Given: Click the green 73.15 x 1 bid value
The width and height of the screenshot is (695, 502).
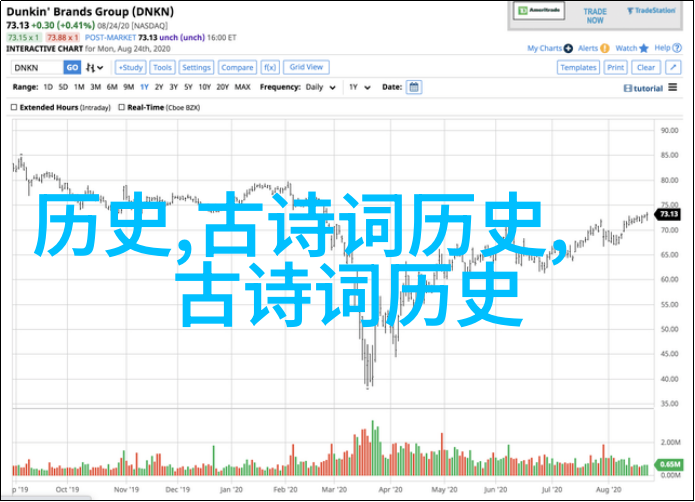Looking at the screenshot, I should pos(23,38).
